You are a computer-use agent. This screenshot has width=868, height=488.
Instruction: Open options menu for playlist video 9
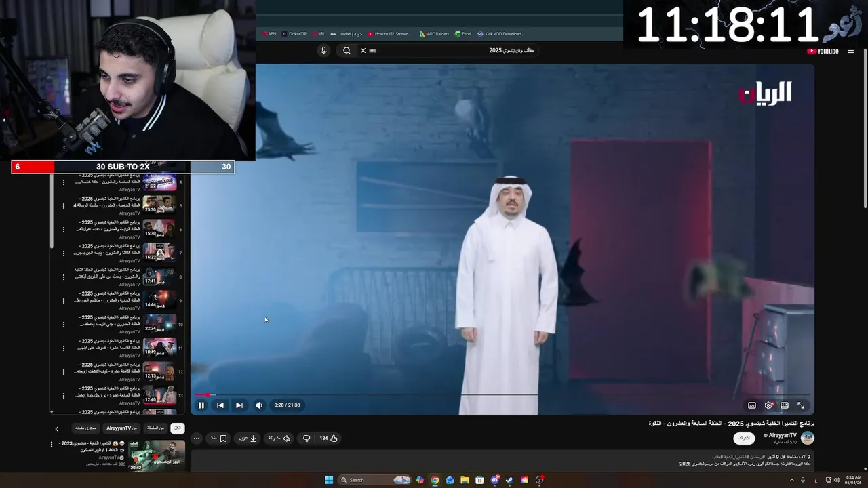tap(64, 301)
